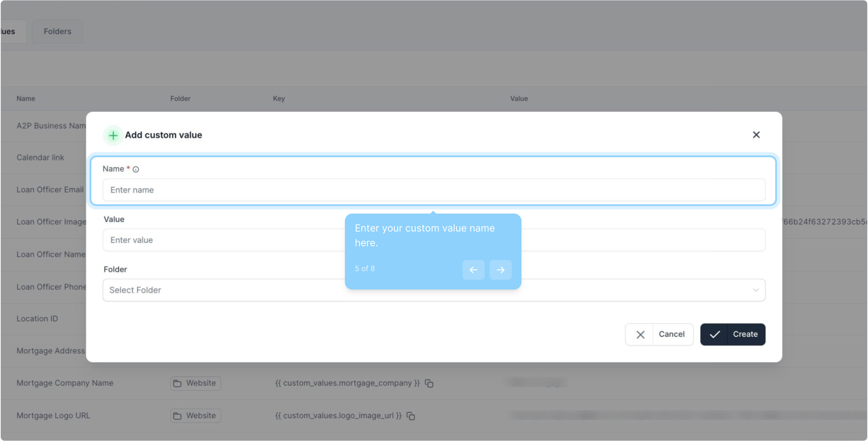This screenshot has width=868, height=441.
Task: Copy the mortgage_company custom value key
Action: pyautogui.click(x=429, y=383)
